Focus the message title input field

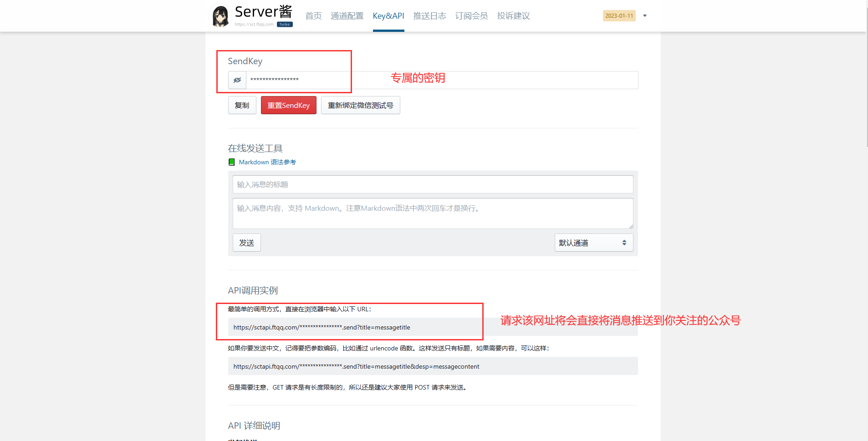(x=433, y=184)
